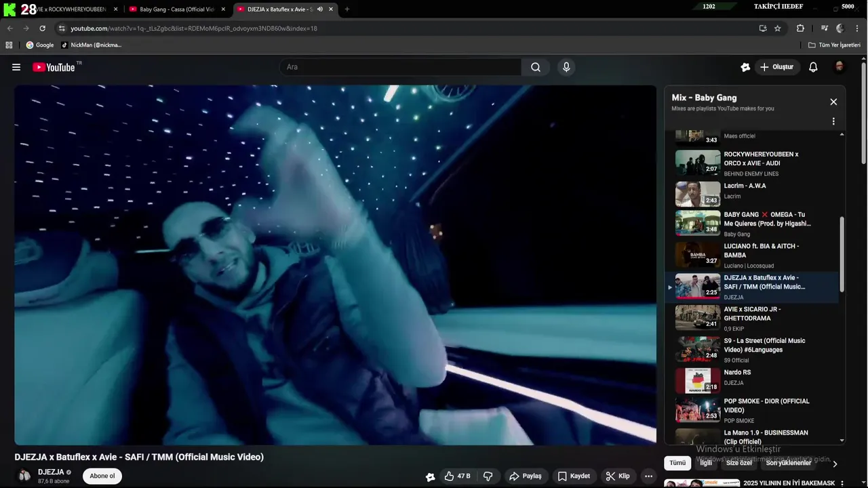The width and height of the screenshot is (868, 488).
Task: Open the media controls icon in toolbar
Action: click(x=825, y=28)
